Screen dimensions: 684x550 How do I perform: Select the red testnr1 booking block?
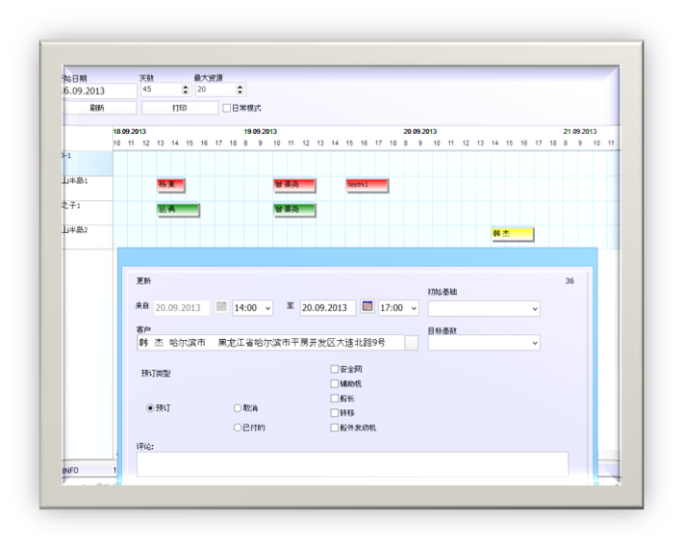[367, 185]
